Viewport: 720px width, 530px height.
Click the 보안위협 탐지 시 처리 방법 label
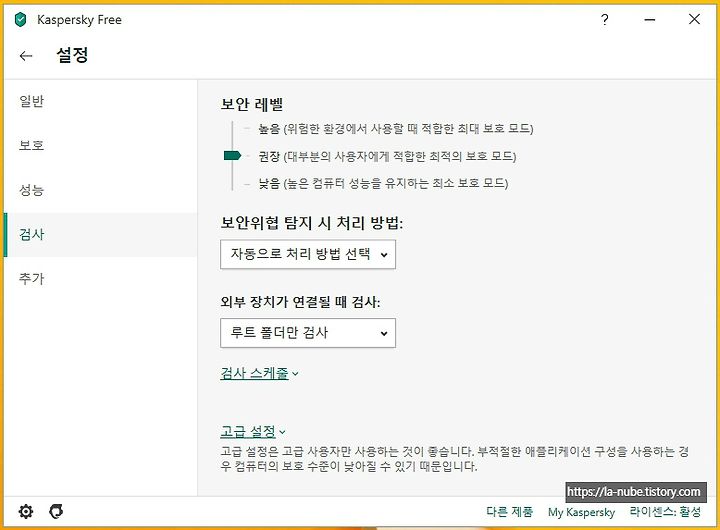click(311, 223)
